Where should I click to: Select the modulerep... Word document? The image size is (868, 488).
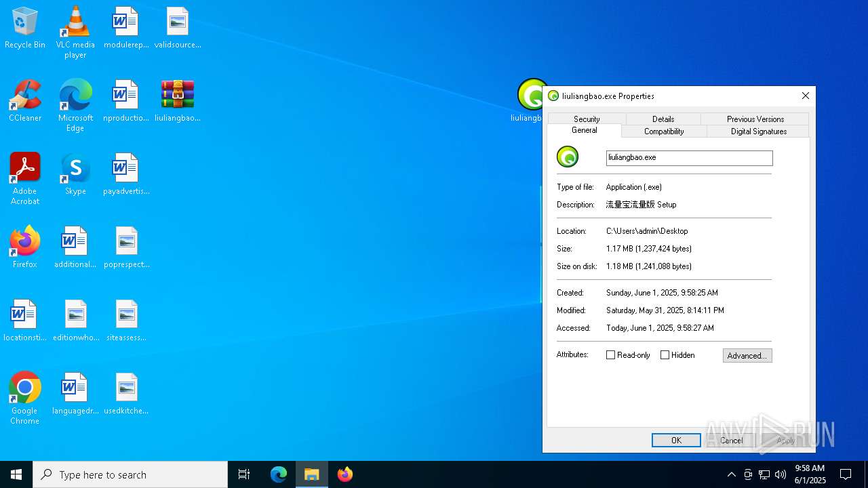(126, 28)
